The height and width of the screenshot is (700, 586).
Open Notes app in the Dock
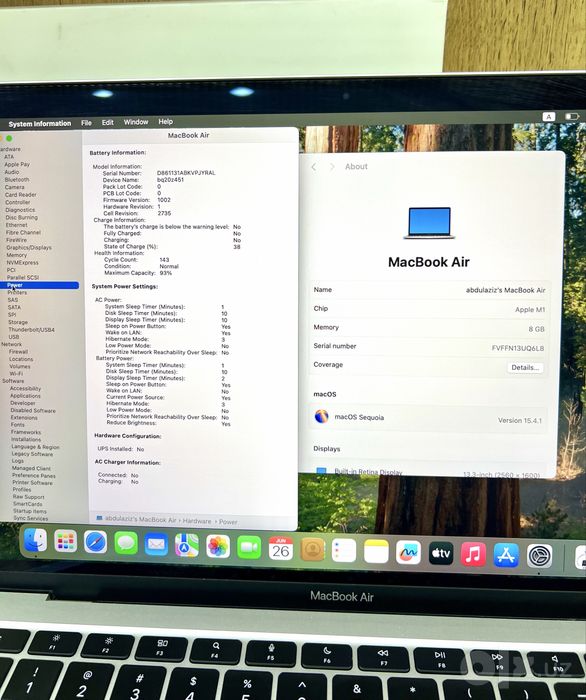(x=376, y=551)
